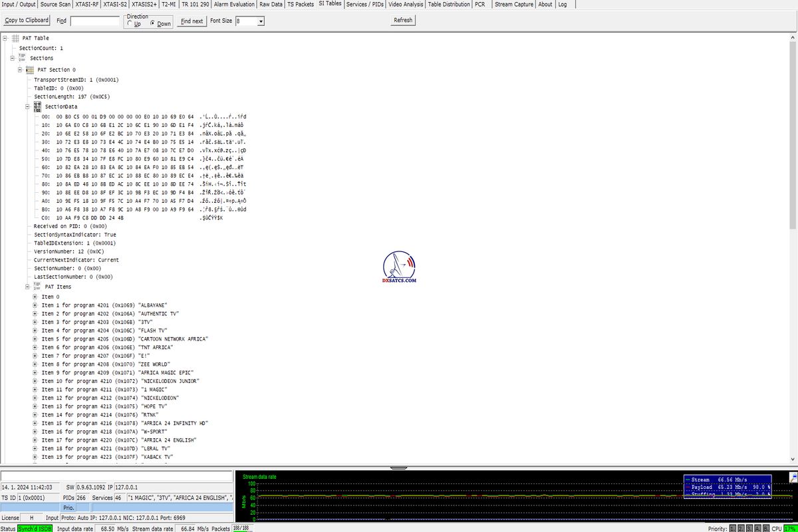Image resolution: width=798 pixels, height=532 pixels.
Task: Click the graph zoom magnifier icon
Action: 793,477
